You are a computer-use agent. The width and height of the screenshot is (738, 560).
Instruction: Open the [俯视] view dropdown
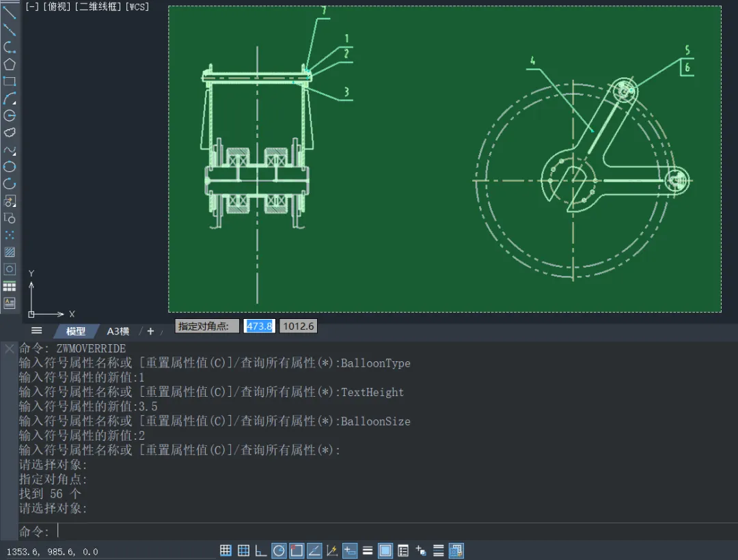point(56,7)
